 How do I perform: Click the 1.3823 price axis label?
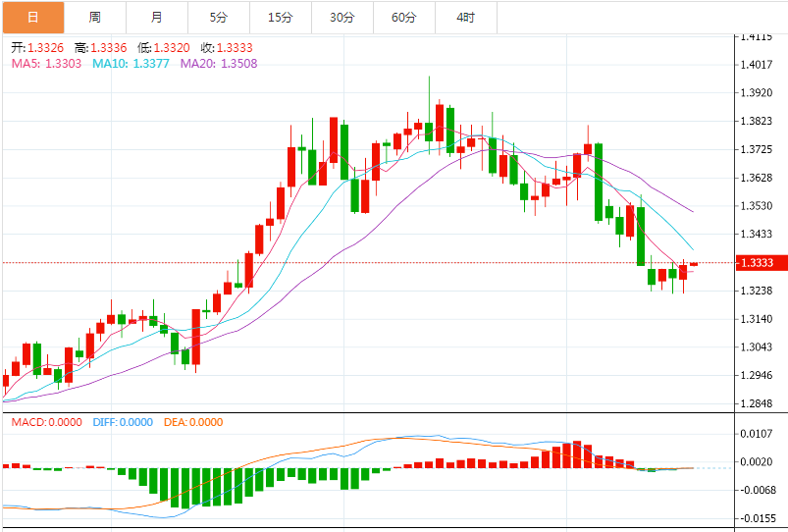(x=757, y=121)
